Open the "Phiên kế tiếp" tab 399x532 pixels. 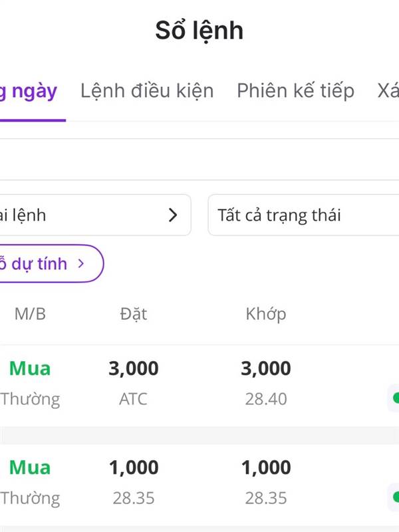295,90
